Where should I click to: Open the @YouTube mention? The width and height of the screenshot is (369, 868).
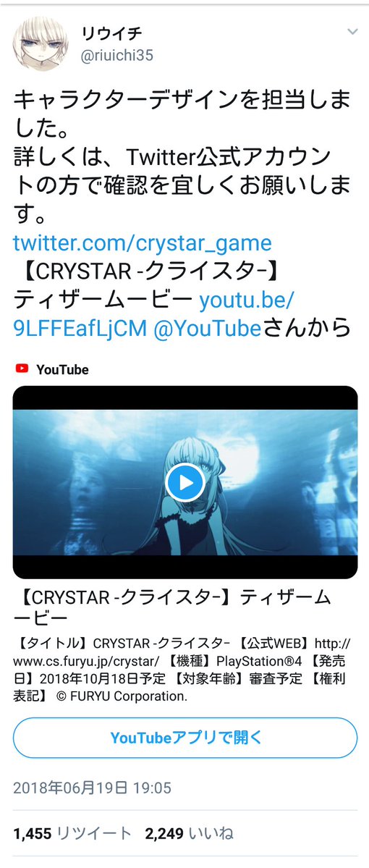[207, 328]
